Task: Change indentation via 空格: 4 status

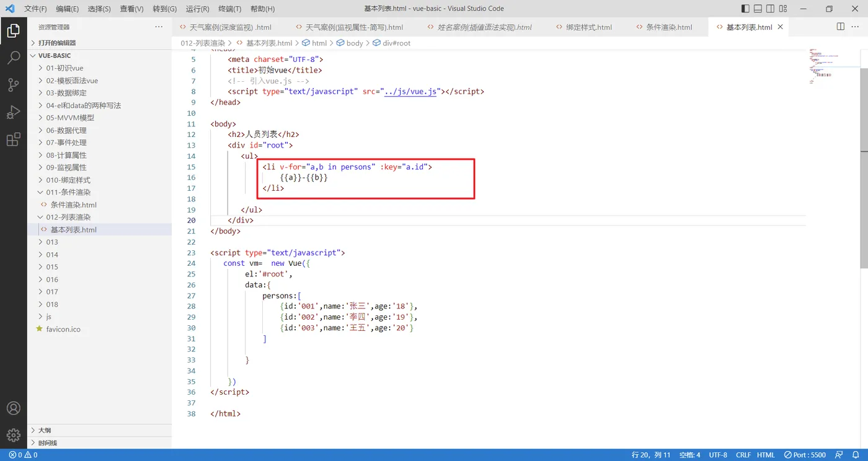Action: (x=689, y=455)
